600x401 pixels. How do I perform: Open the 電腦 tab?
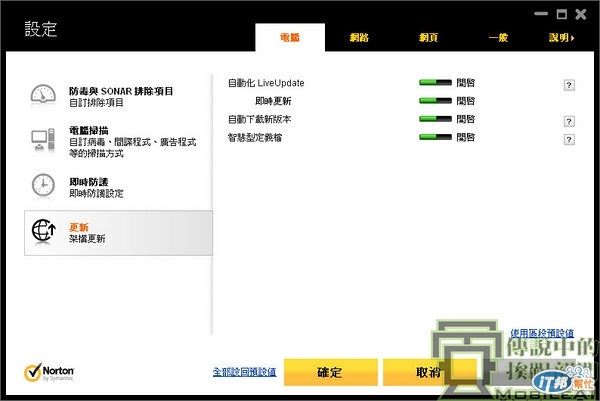[290, 37]
